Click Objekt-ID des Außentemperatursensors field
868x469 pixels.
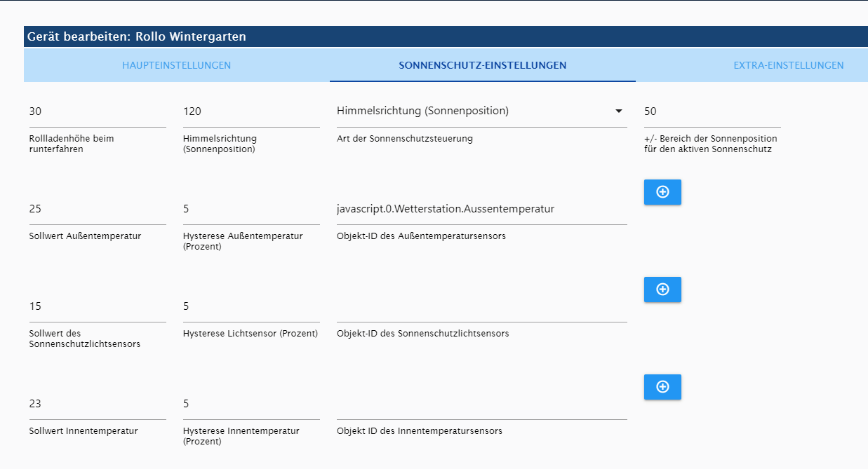coord(482,209)
